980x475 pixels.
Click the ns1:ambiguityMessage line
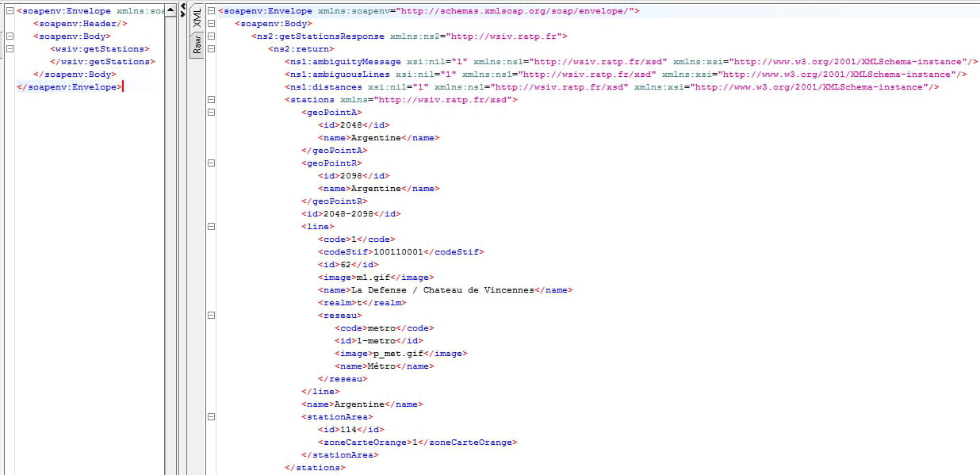(x=632, y=62)
